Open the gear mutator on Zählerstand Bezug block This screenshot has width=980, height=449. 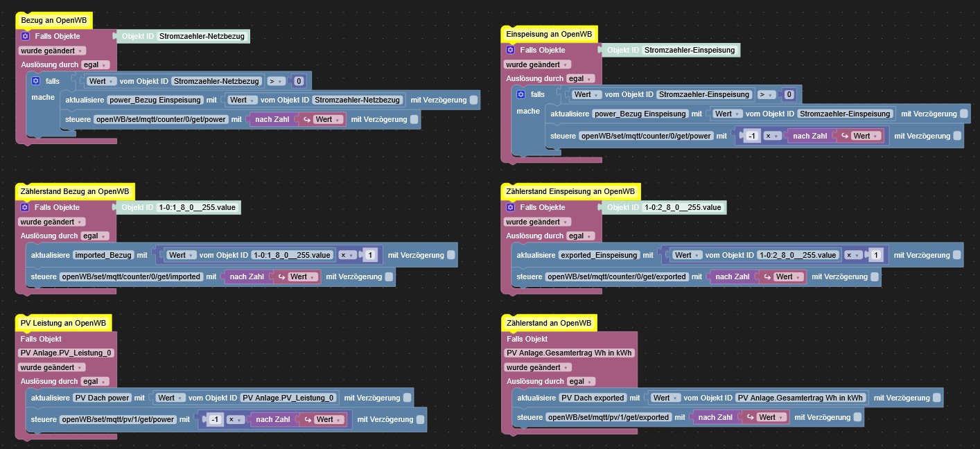pyautogui.click(x=26, y=207)
